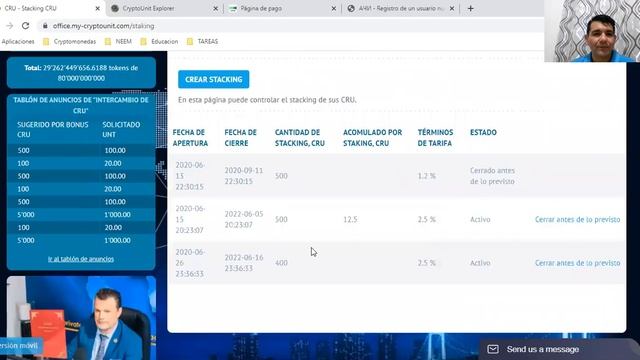The width and height of the screenshot is (640, 360).
Task: Reload the page with the refresh icon
Action: (25, 26)
